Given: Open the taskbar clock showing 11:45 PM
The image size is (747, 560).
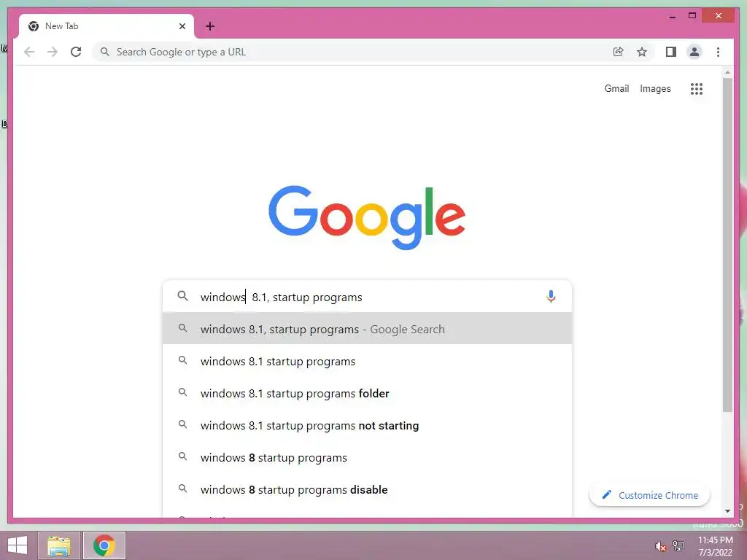Looking at the screenshot, I should pyautogui.click(x=716, y=546).
